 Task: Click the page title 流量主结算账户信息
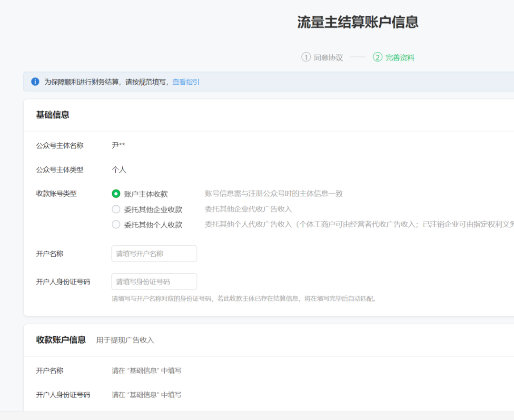tap(357, 22)
